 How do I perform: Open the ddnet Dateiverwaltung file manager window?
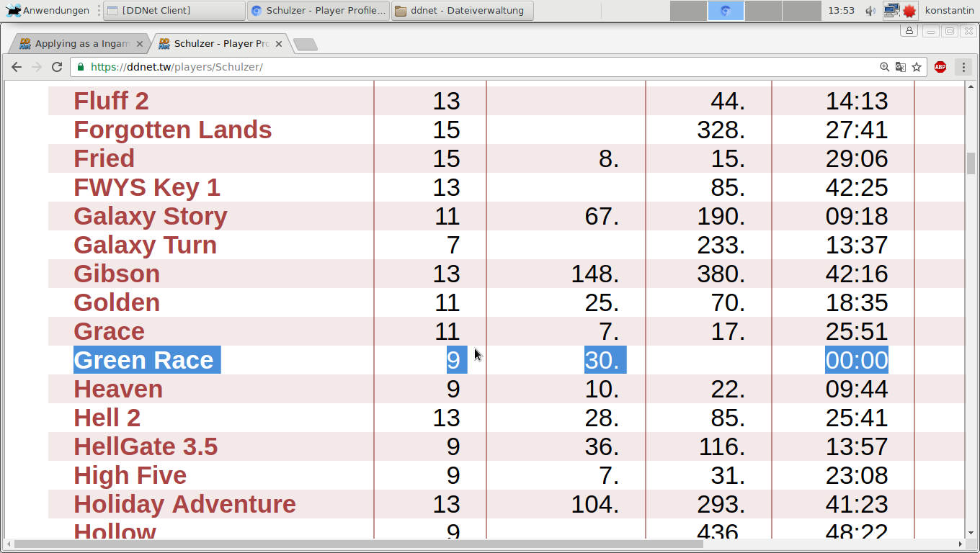[462, 11]
